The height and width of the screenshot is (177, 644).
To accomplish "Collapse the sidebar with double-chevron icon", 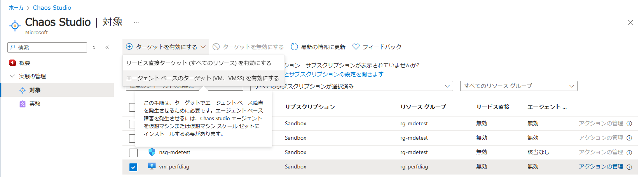I will 107,47.
